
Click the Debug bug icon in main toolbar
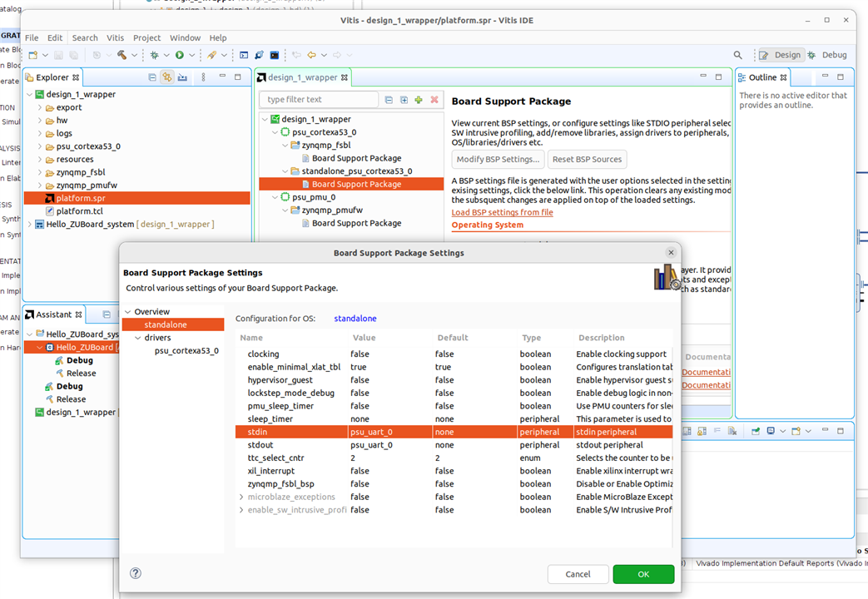153,55
